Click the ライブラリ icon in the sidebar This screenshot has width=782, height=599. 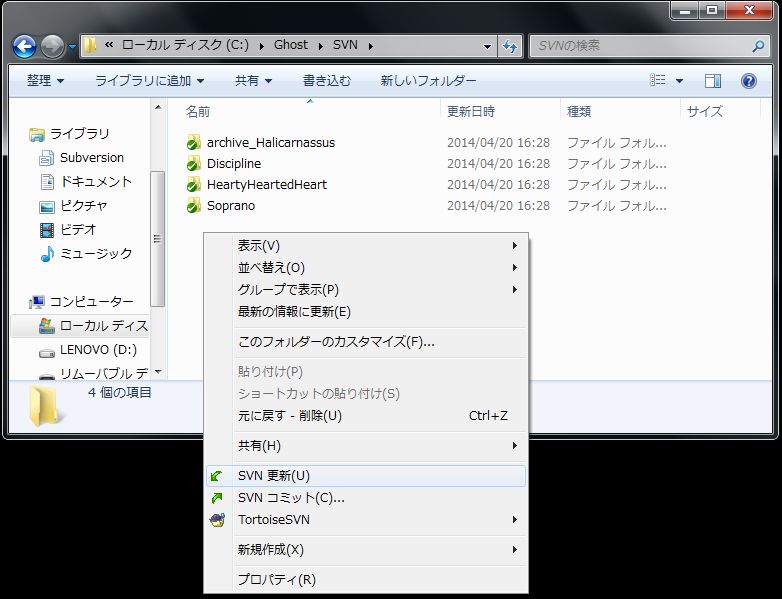[36, 135]
